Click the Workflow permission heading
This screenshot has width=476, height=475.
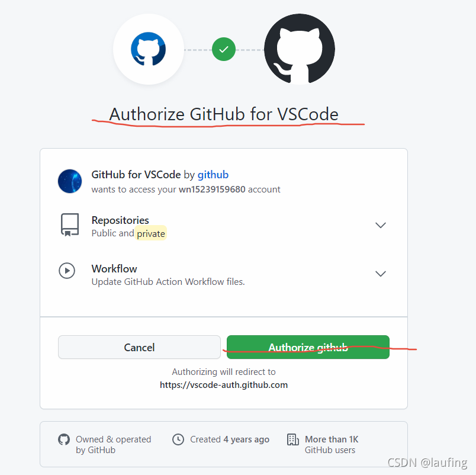click(114, 269)
